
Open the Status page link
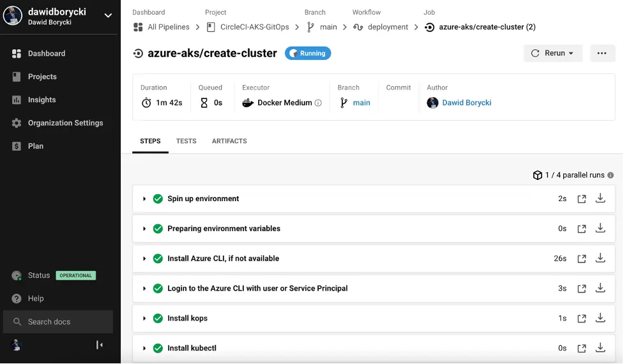[x=38, y=275]
